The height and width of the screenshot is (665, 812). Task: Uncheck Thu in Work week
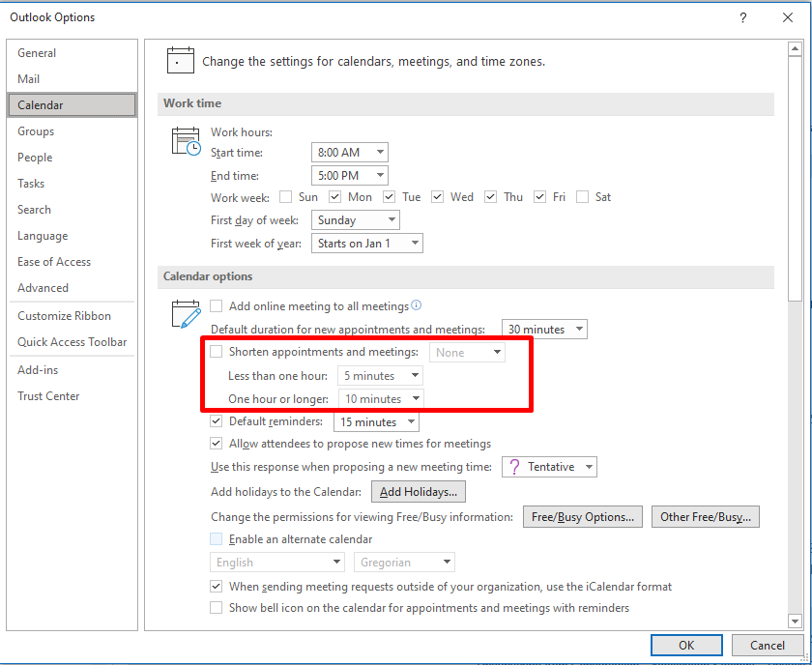point(490,197)
